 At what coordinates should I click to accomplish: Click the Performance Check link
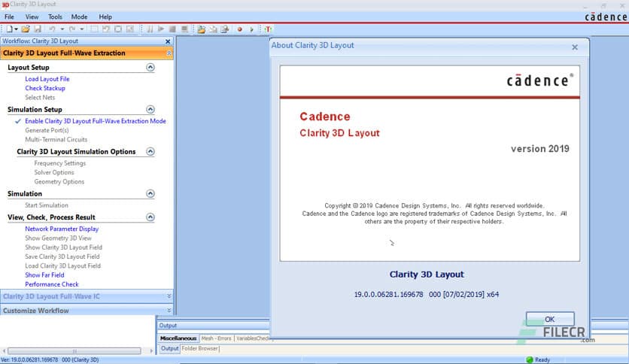(52, 284)
